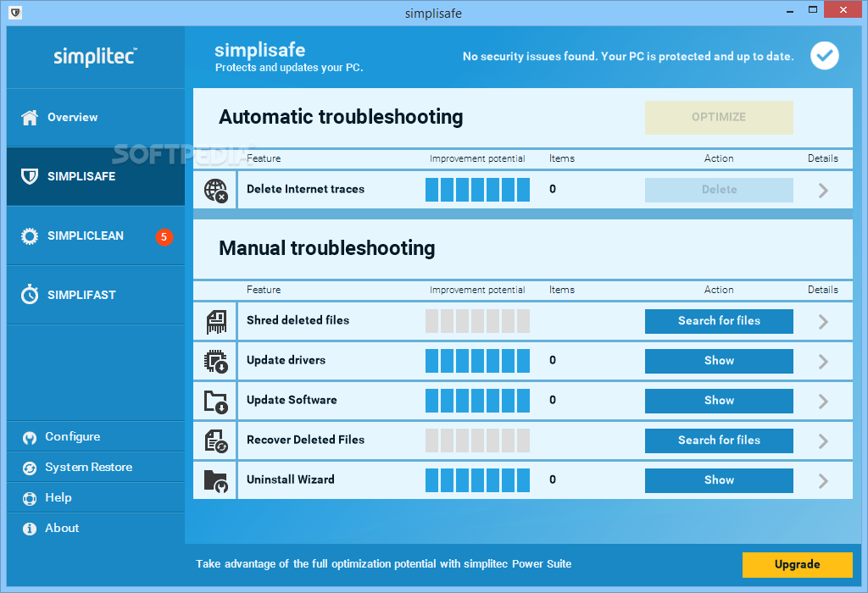The image size is (868, 593).
Task: Click the Shred deleted files shredder icon
Action: [216, 321]
